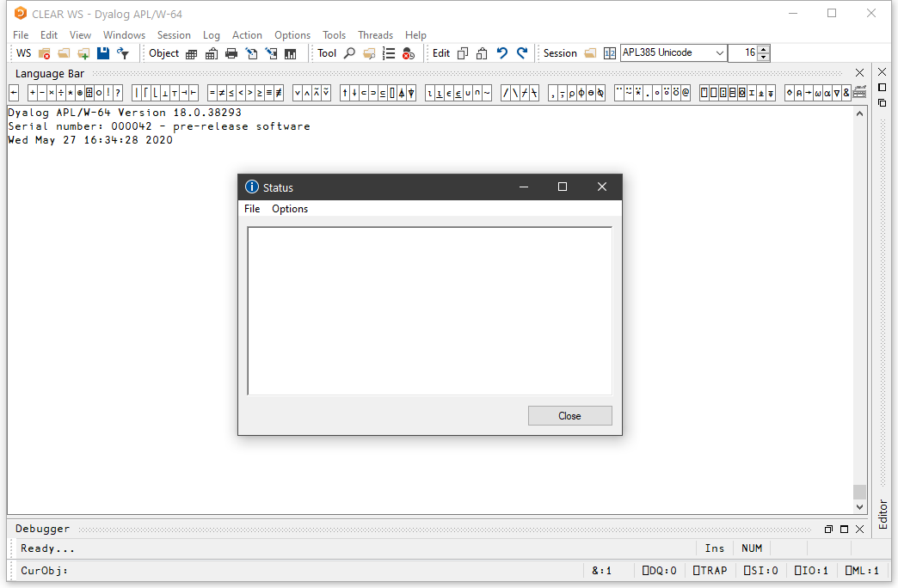
Task: Click the ⎕TRAP status field
Action: click(708, 571)
